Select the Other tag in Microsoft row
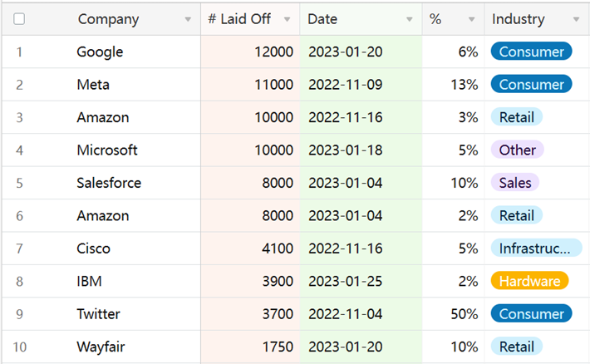The image size is (590, 364). click(x=517, y=150)
